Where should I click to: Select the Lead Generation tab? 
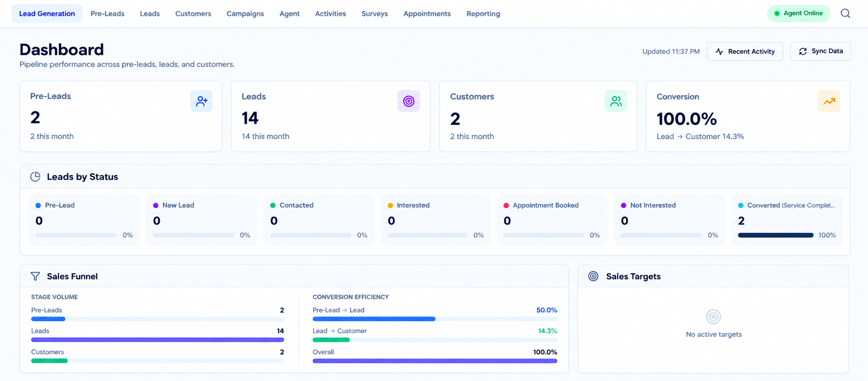[47, 14]
